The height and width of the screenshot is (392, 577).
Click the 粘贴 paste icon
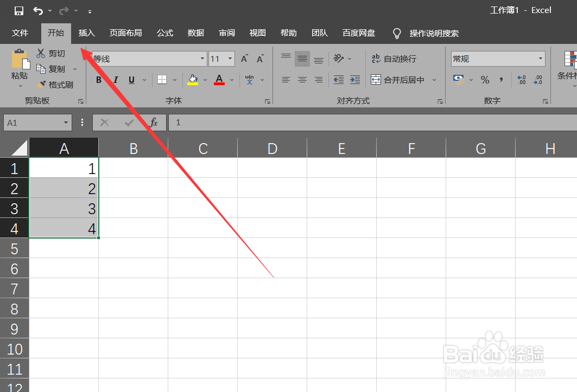point(20,59)
